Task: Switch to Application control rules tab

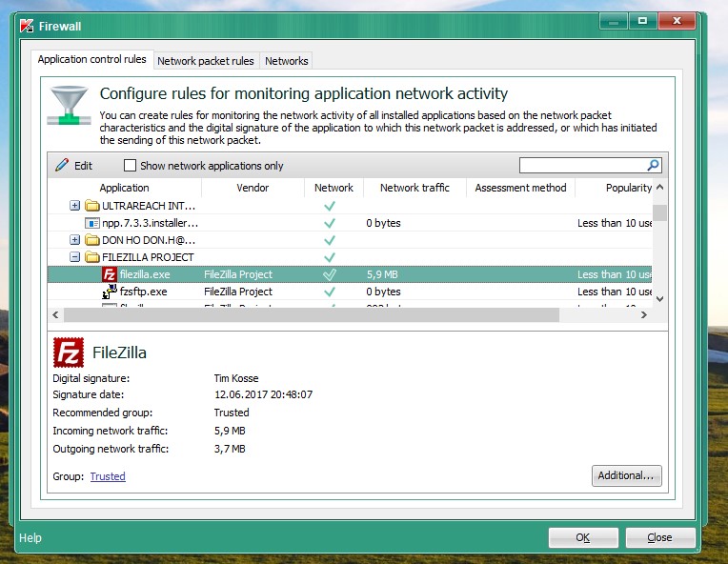Action: point(91,59)
